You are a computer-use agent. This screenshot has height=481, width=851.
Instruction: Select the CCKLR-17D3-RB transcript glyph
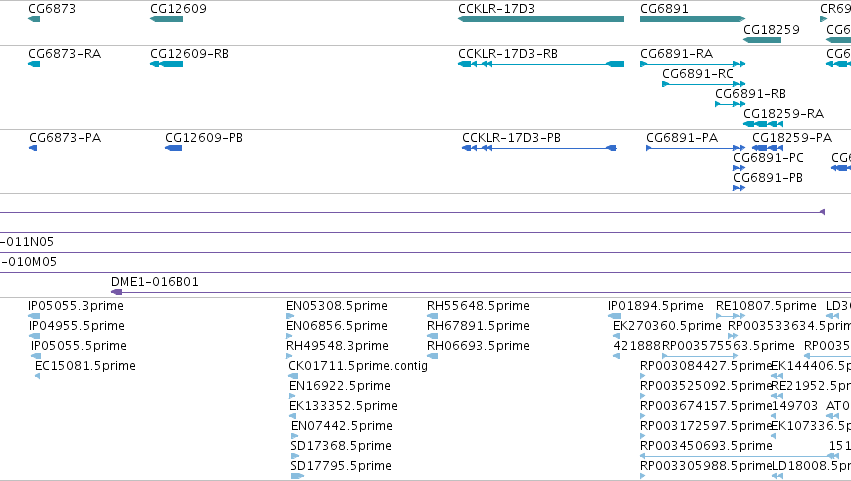coord(541,64)
